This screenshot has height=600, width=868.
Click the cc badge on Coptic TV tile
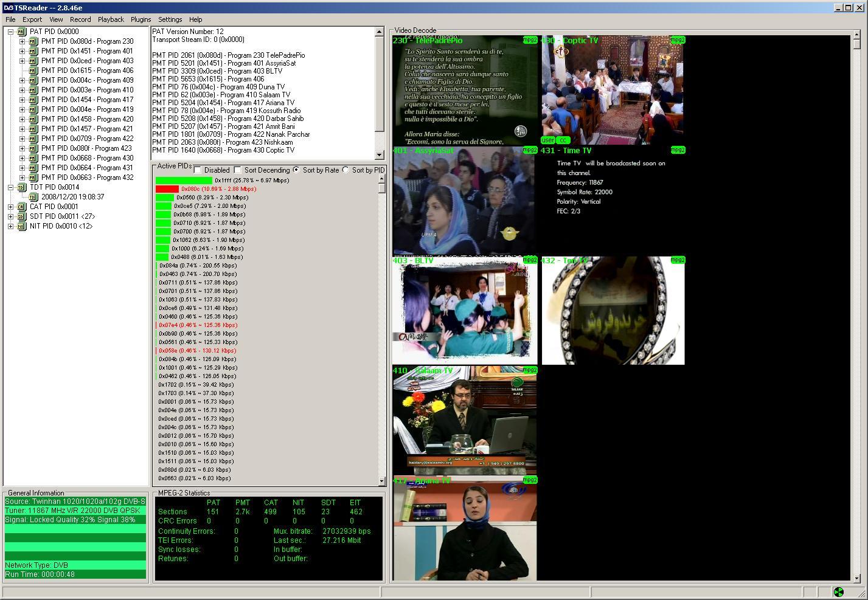pyautogui.click(x=563, y=140)
